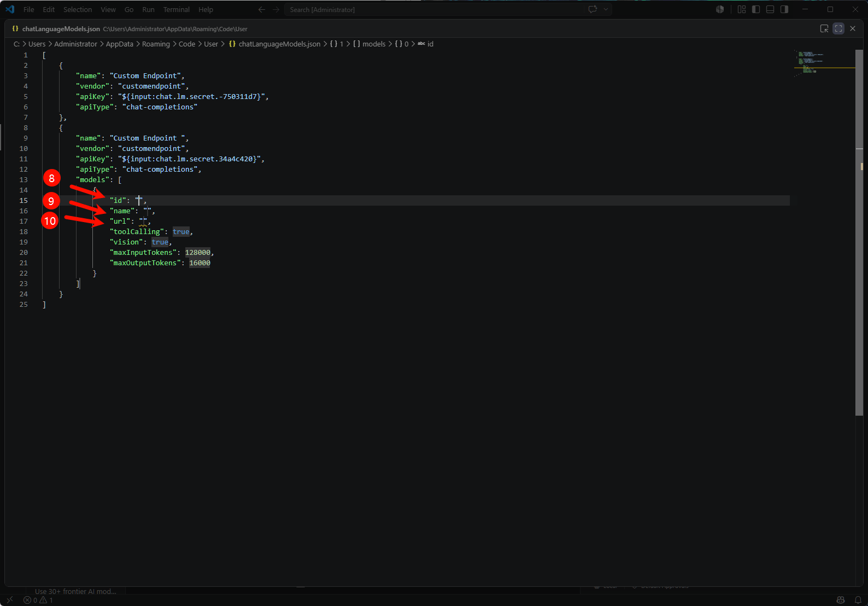Click the Use 30+ frontier AI models text
The image size is (868, 606).
(x=75, y=591)
